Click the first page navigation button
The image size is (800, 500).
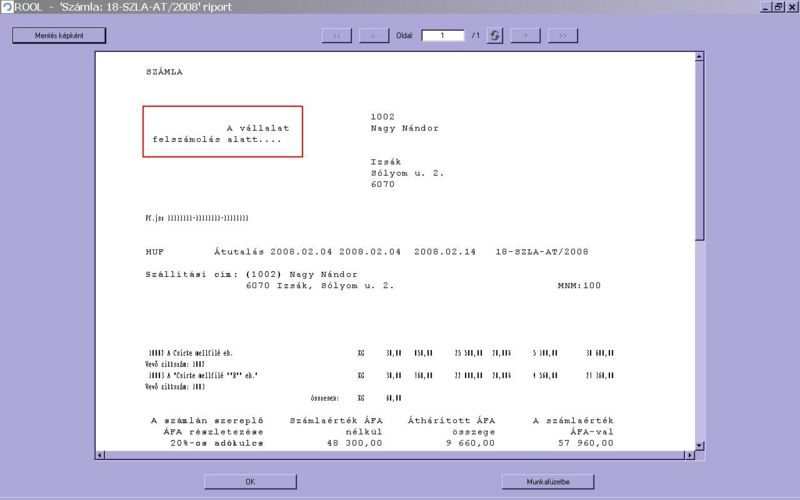tap(336, 35)
